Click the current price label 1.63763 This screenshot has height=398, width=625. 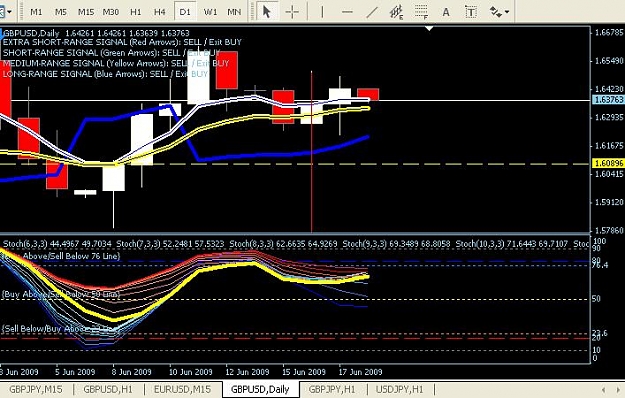click(608, 100)
